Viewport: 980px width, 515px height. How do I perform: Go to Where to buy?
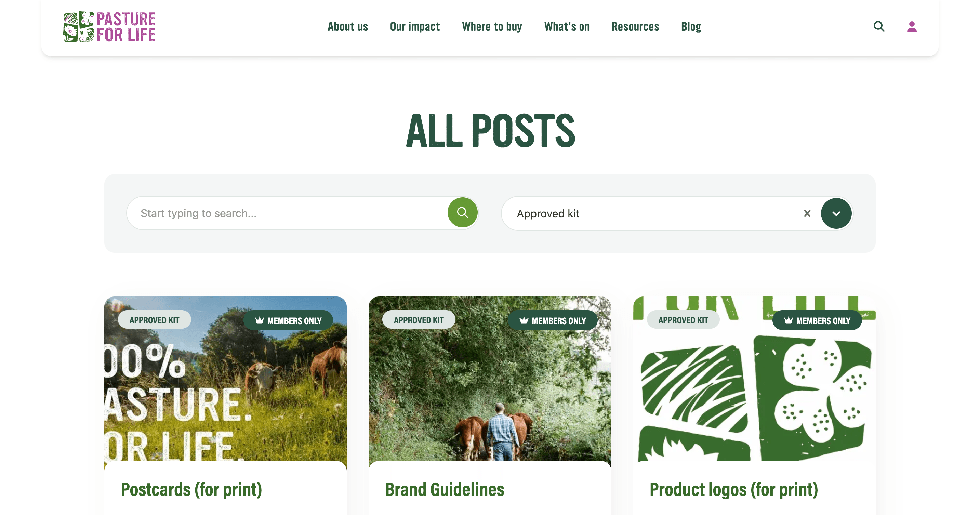tap(492, 27)
